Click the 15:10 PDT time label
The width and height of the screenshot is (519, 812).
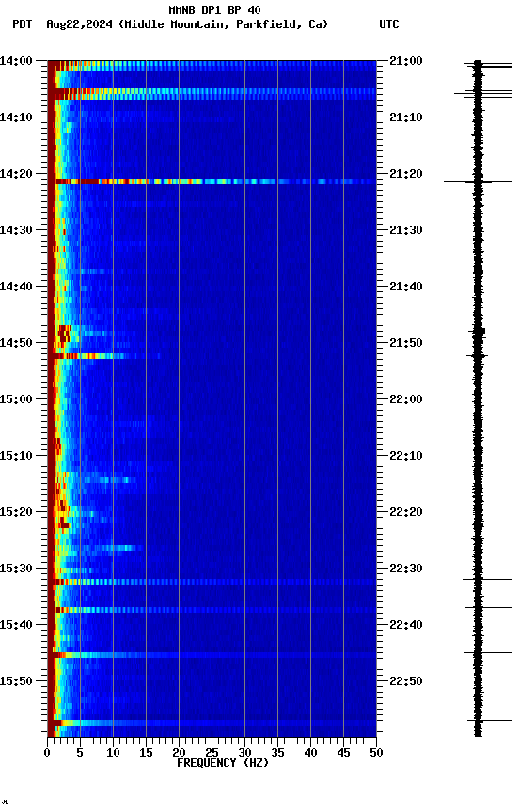click(16, 456)
